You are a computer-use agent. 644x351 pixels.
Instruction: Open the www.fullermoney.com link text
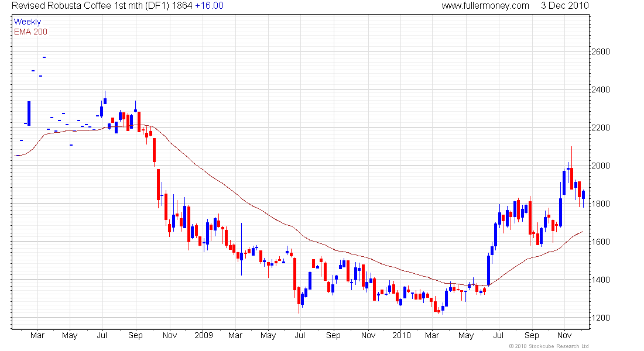click(x=485, y=6)
